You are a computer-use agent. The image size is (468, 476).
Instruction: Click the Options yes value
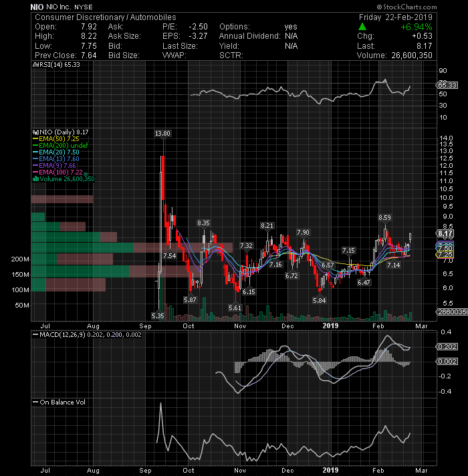click(x=291, y=27)
